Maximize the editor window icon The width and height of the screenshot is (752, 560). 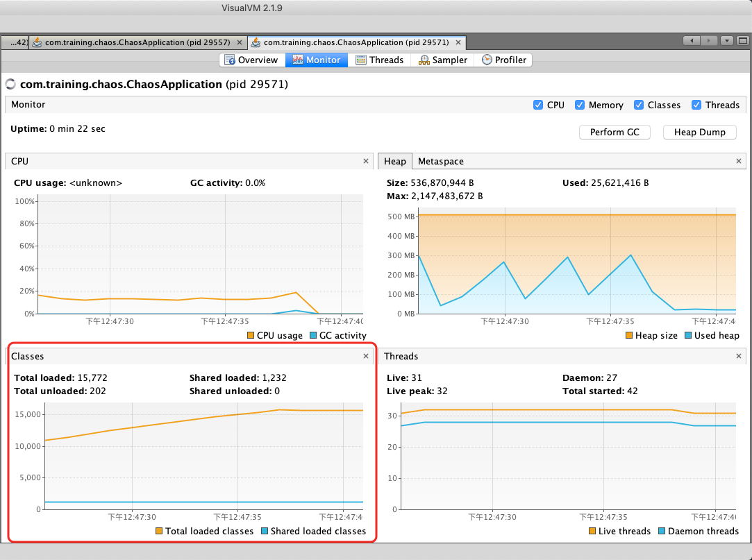pyautogui.click(x=743, y=41)
